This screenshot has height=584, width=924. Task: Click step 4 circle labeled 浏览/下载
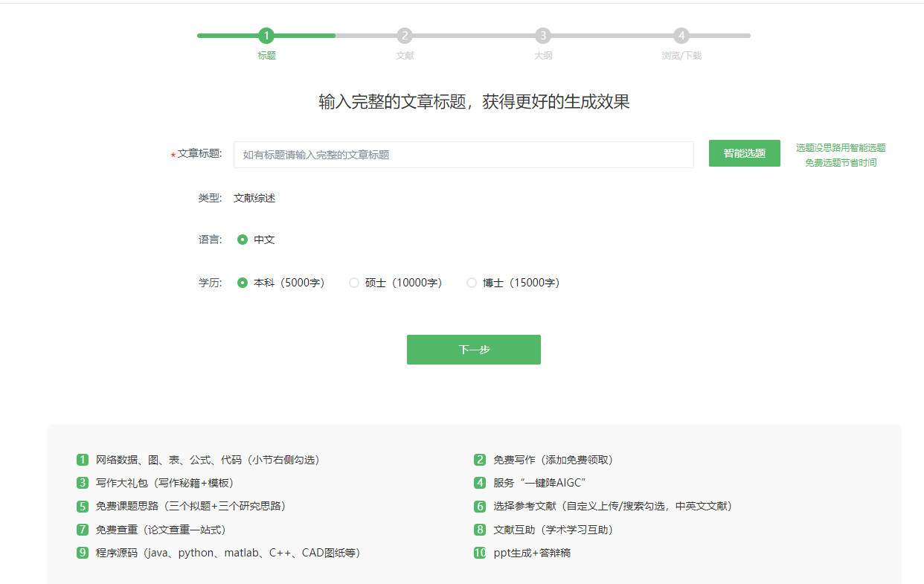(x=681, y=36)
